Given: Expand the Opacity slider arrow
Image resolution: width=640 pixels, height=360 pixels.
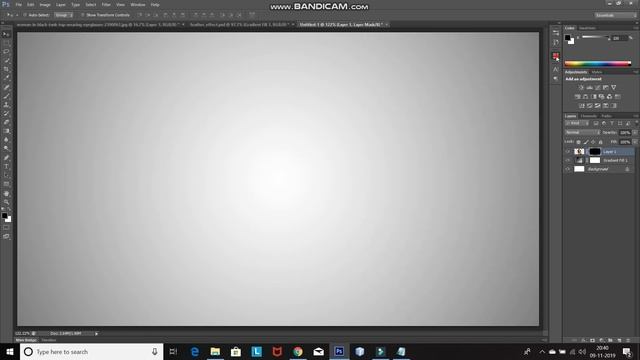Looking at the screenshot, I should tap(635, 133).
